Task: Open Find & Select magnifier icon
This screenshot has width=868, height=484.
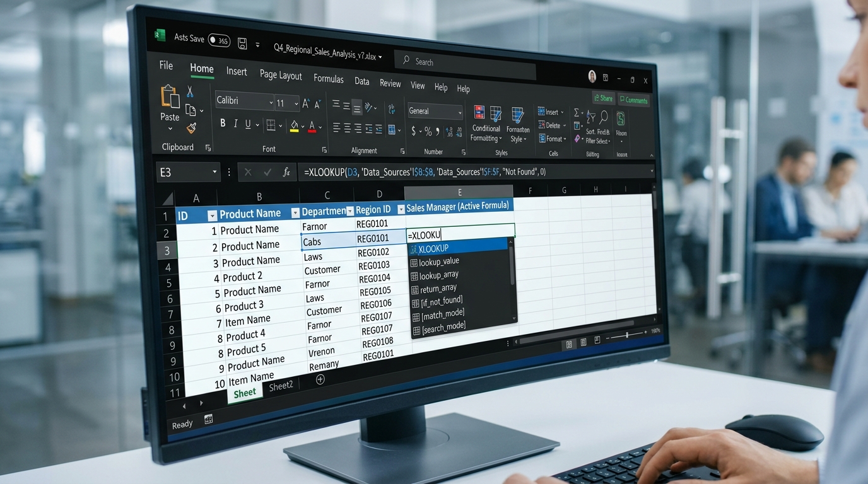Action: pos(604,117)
